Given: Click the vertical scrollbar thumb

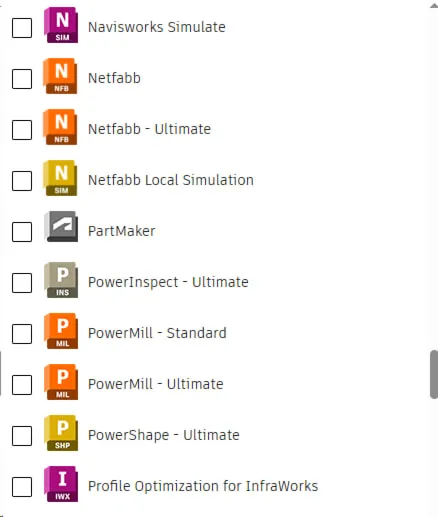Looking at the screenshot, I should (434, 374).
